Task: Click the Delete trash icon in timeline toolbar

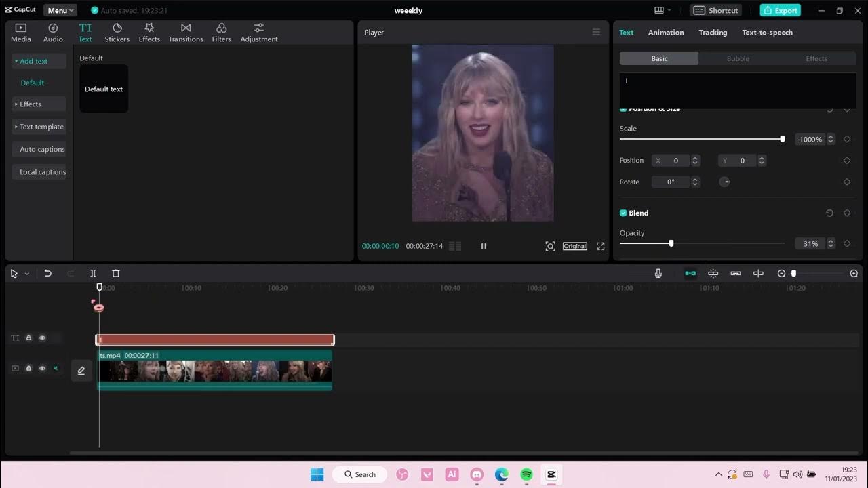Action: pyautogui.click(x=116, y=273)
